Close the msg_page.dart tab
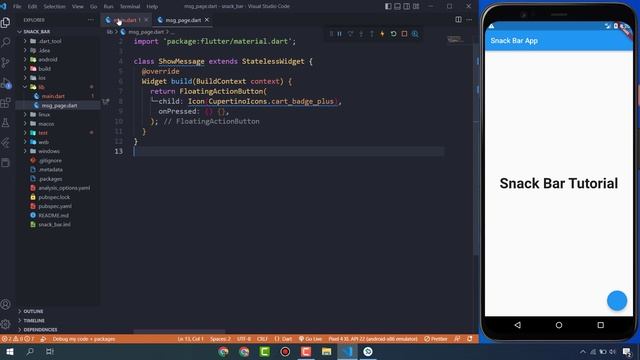Image resolution: width=640 pixels, height=360 pixels. (207, 20)
